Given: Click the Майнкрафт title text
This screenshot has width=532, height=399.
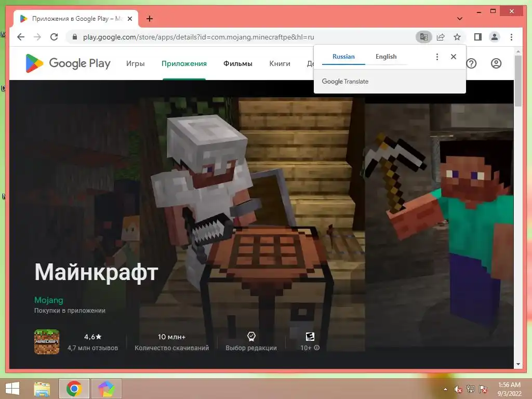Looking at the screenshot, I should (96, 272).
